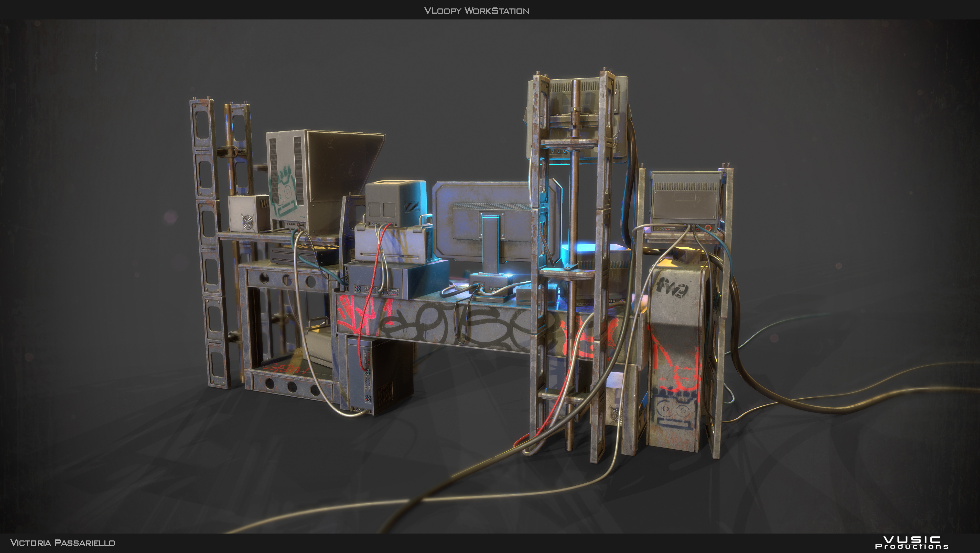Click the small blue-lit box above printer
The width and height of the screenshot is (980, 553).
click(396, 204)
